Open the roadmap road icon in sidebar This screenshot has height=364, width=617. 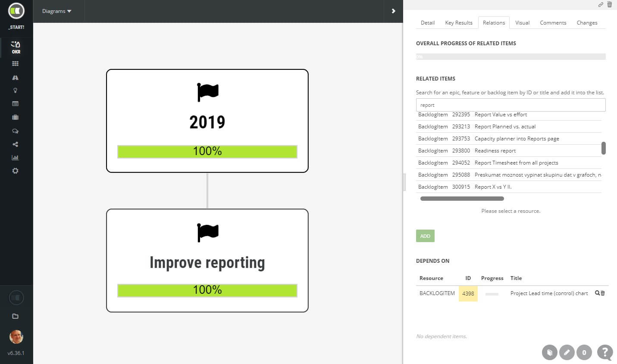(x=16, y=78)
